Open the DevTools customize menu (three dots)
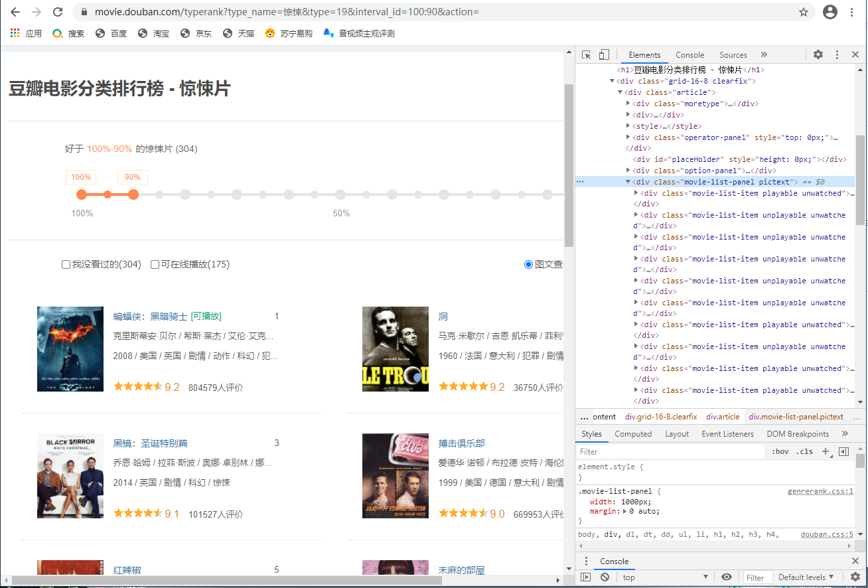Viewport: 868px width, 588px height. (x=838, y=54)
